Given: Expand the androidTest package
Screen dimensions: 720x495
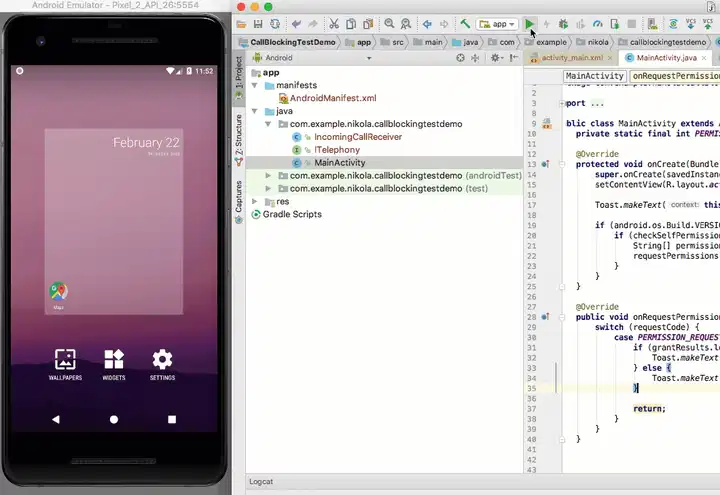Looking at the screenshot, I should 268,175.
